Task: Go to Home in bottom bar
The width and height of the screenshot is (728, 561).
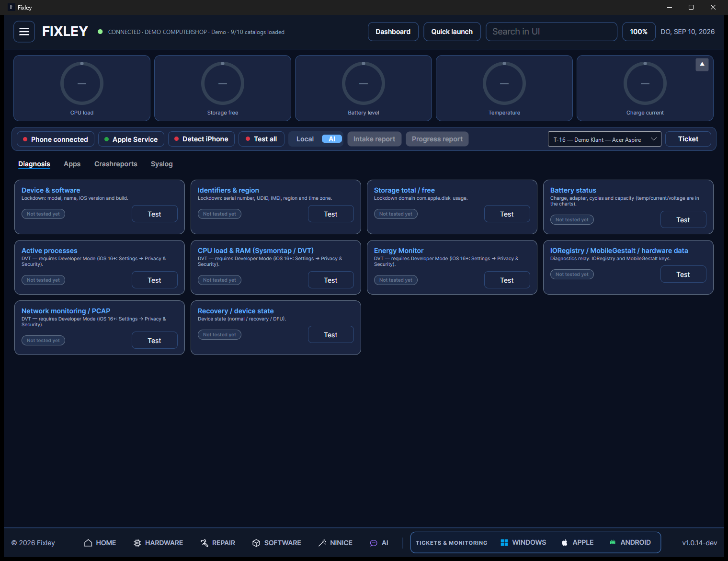Action: (100, 543)
